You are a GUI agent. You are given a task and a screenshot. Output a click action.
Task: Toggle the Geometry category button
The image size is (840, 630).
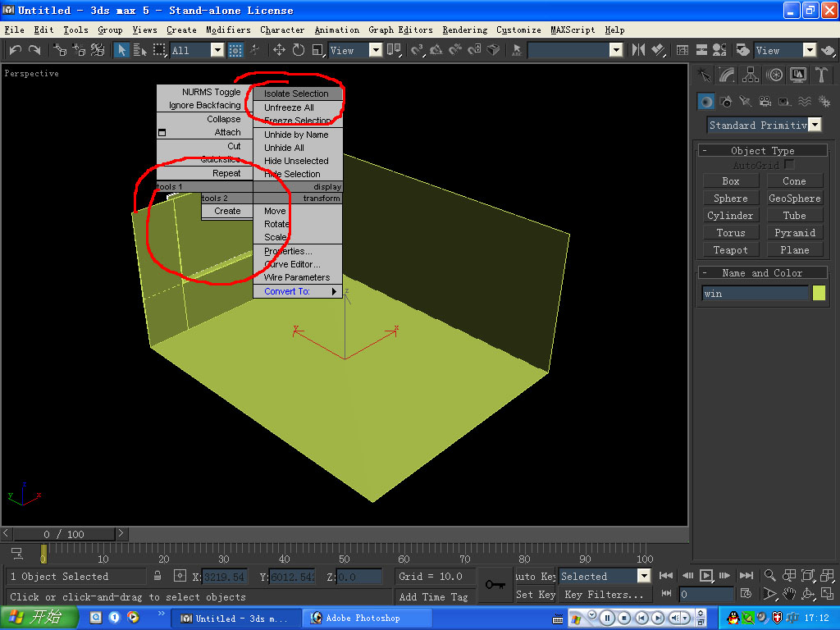pos(706,101)
